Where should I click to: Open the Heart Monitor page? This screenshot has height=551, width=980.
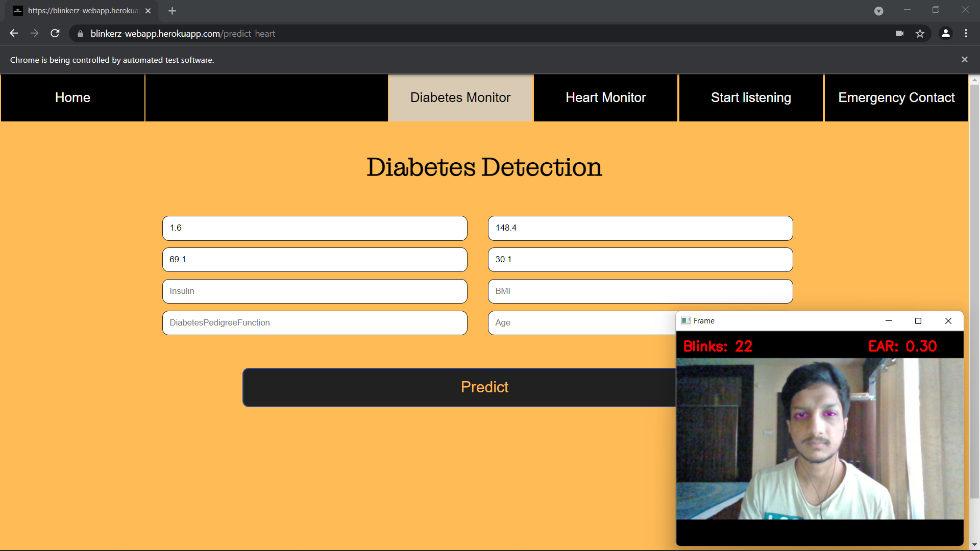[x=605, y=97]
